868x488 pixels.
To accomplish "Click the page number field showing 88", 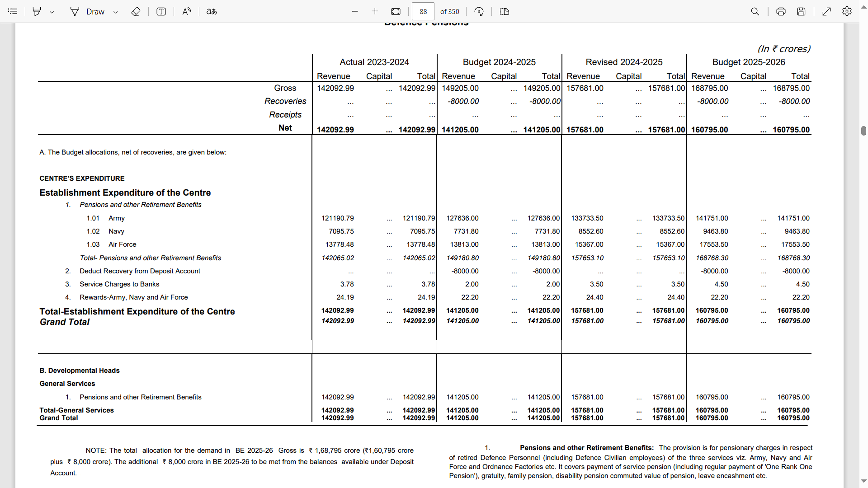I will tap(423, 11).
